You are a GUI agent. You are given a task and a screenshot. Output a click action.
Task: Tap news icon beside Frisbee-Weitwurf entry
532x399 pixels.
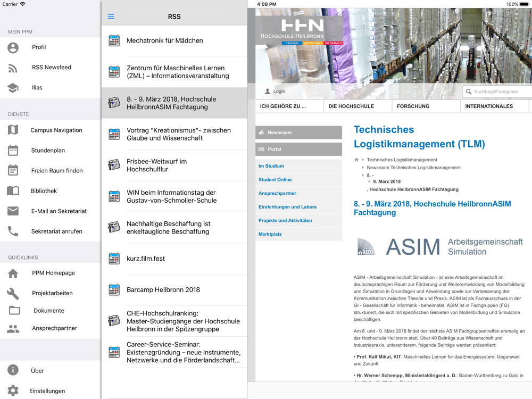click(114, 165)
